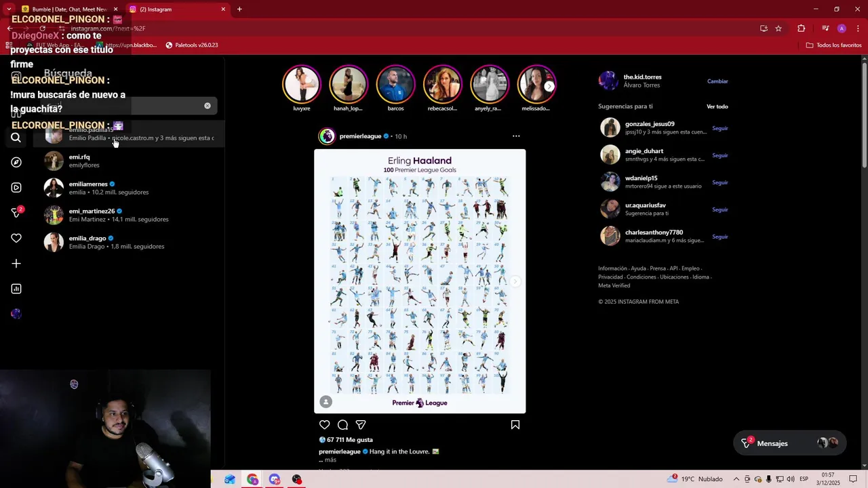The image size is (868, 488).
Task: Open the Meta Verified footer link
Action: 614,285
